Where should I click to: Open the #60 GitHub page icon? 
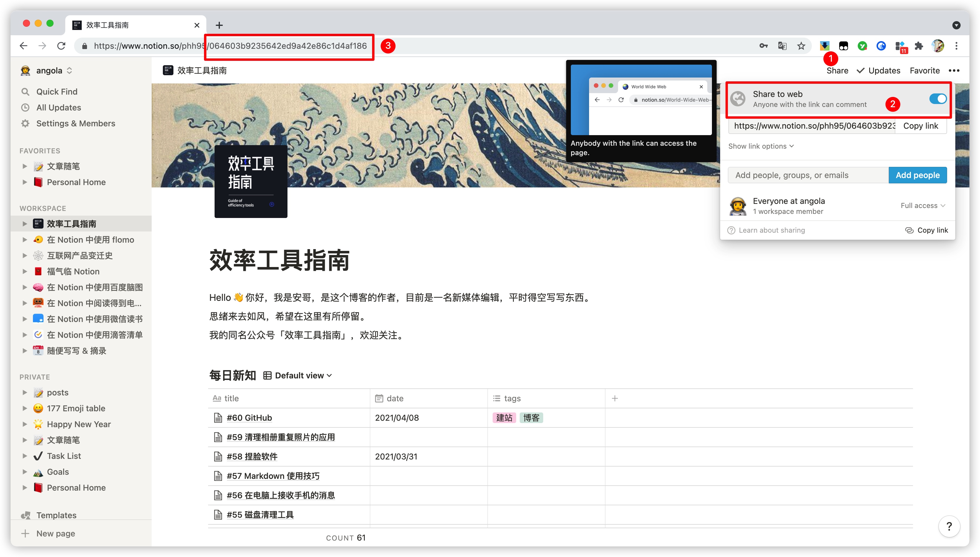coord(218,418)
